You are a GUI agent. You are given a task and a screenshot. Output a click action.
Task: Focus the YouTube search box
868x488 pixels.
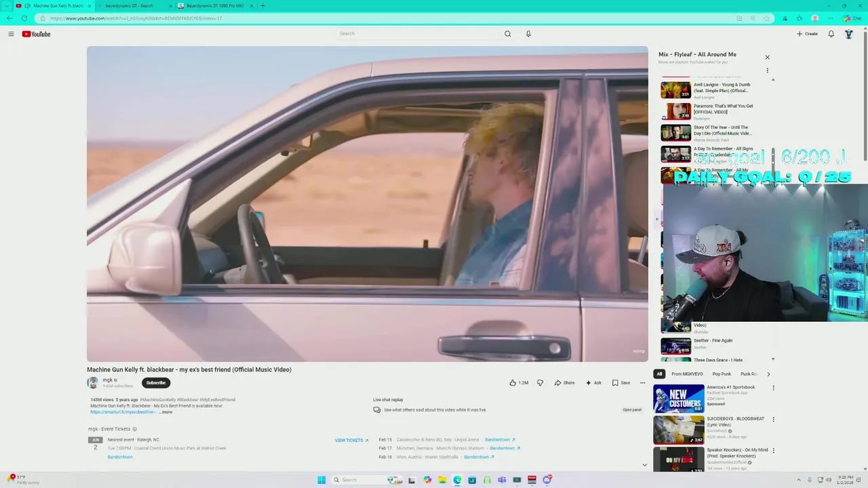(x=418, y=34)
